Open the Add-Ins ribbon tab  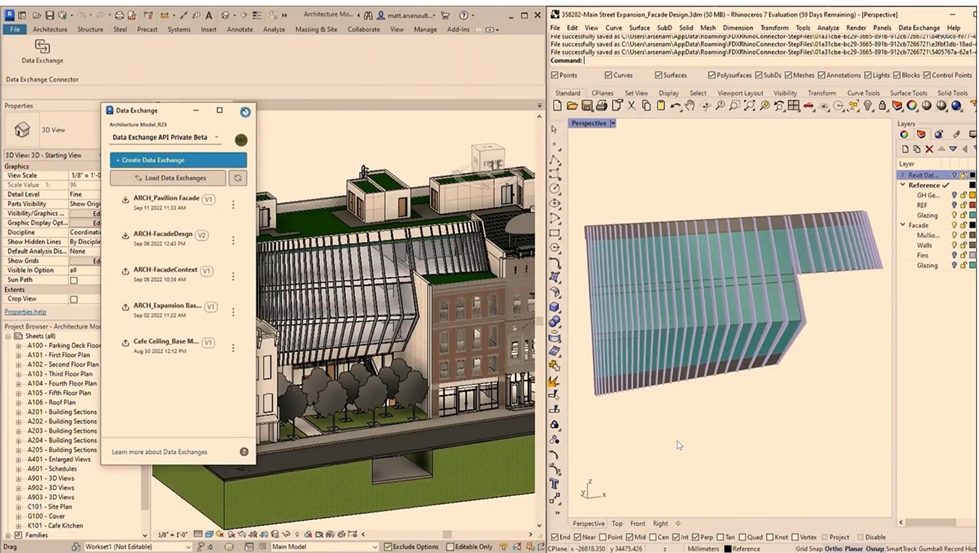tap(458, 29)
